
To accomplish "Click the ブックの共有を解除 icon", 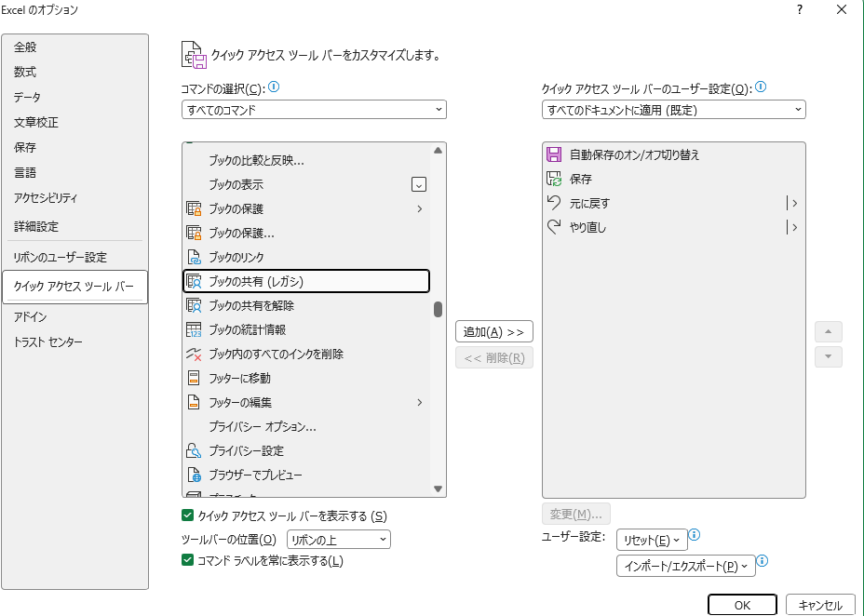I will (194, 305).
